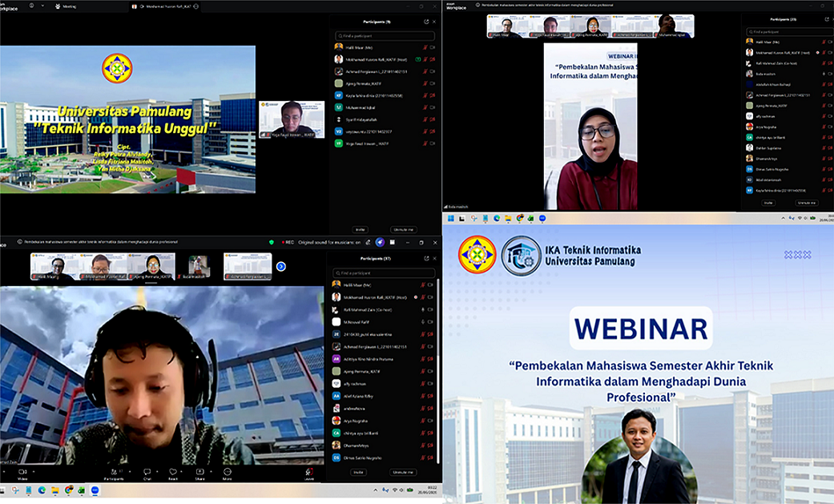Click green encryption shield icon beside REC
Viewport: 834px width, 504px height.
pyautogui.click(x=272, y=242)
